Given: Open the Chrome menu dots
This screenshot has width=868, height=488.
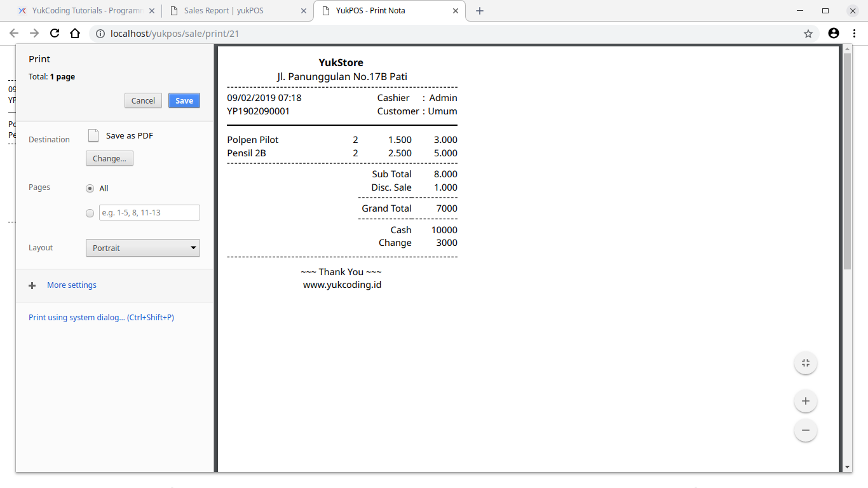Looking at the screenshot, I should point(853,34).
